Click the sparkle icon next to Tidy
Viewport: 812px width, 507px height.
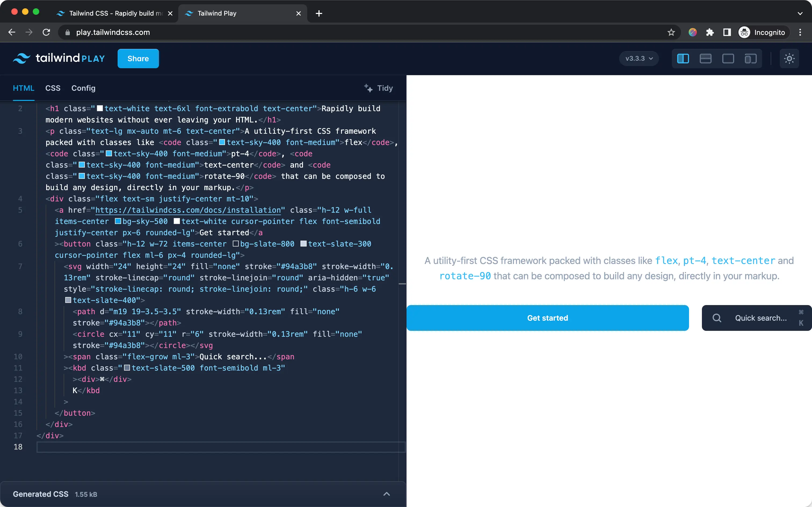tap(368, 88)
